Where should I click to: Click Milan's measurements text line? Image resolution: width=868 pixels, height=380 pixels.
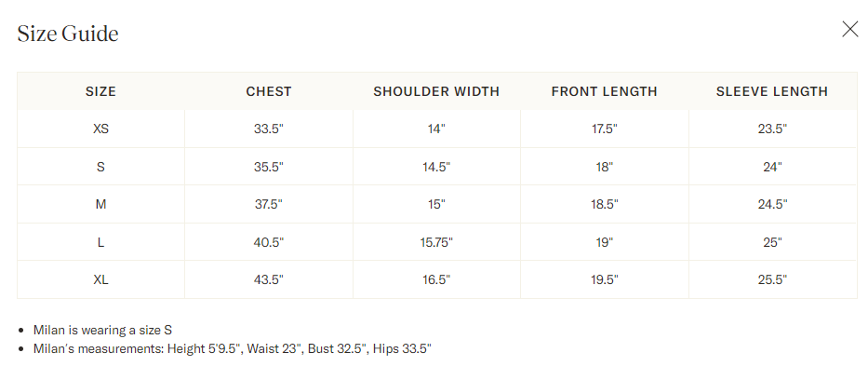(232, 349)
